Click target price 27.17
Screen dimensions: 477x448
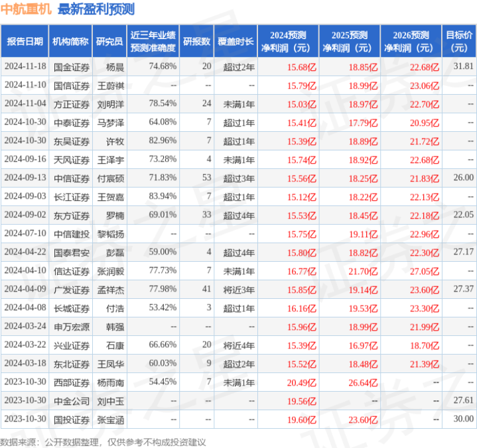click(463, 251)
